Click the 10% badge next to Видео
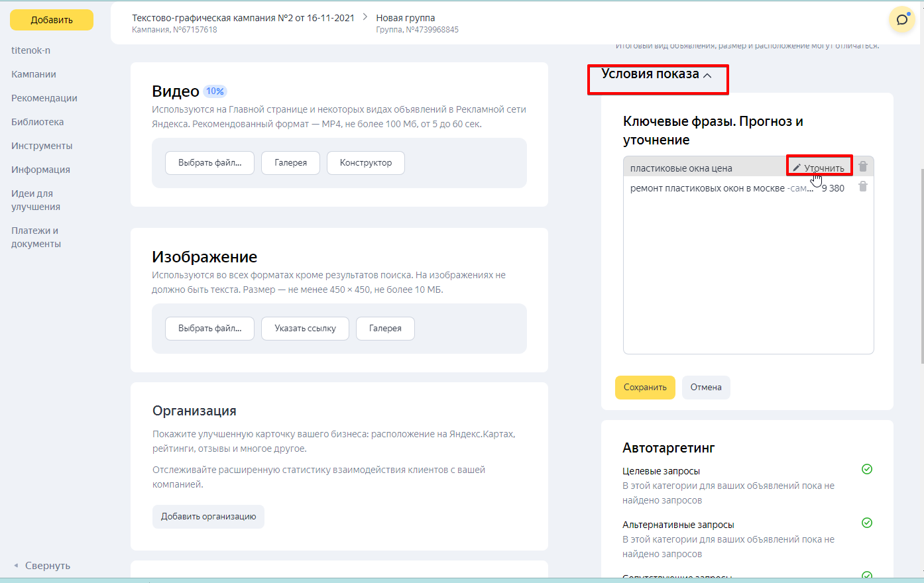 [215, 91]
